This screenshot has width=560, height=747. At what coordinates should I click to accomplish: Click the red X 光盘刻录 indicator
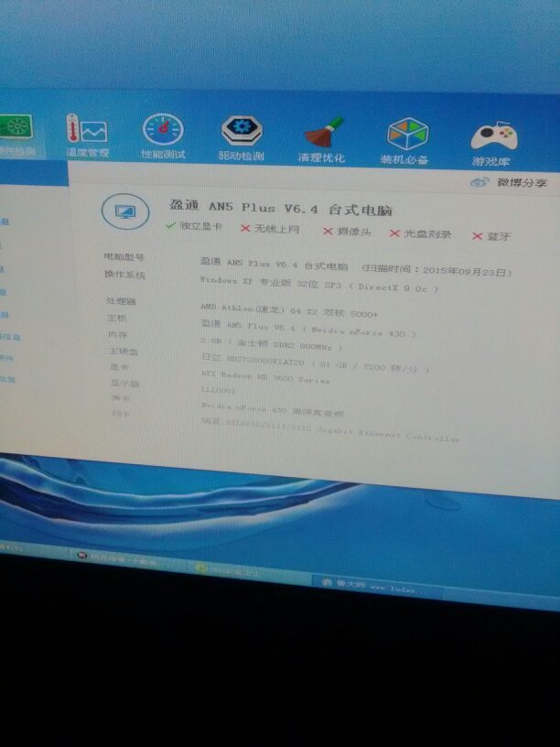[421, 233]
